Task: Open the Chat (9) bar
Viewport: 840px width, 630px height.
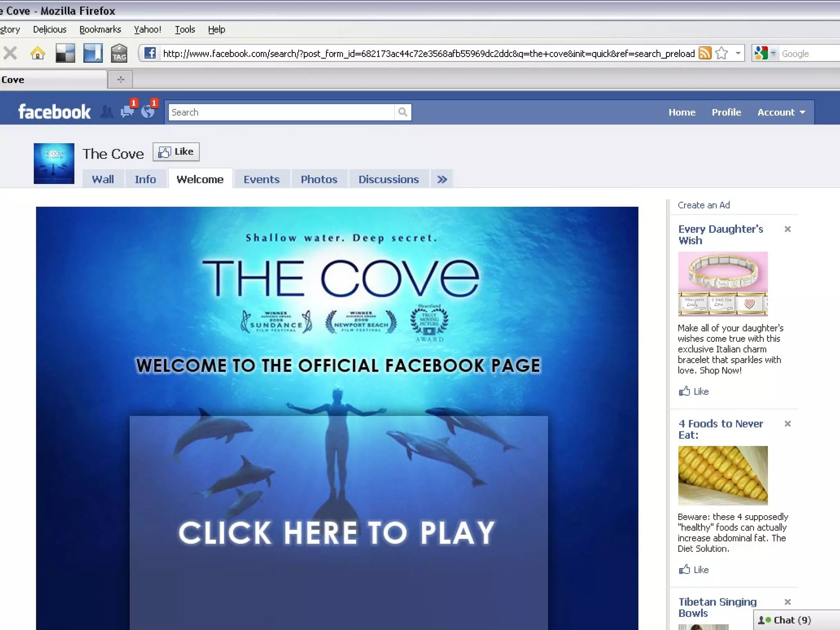Action: pyautogui.click(x=792, y=620)
